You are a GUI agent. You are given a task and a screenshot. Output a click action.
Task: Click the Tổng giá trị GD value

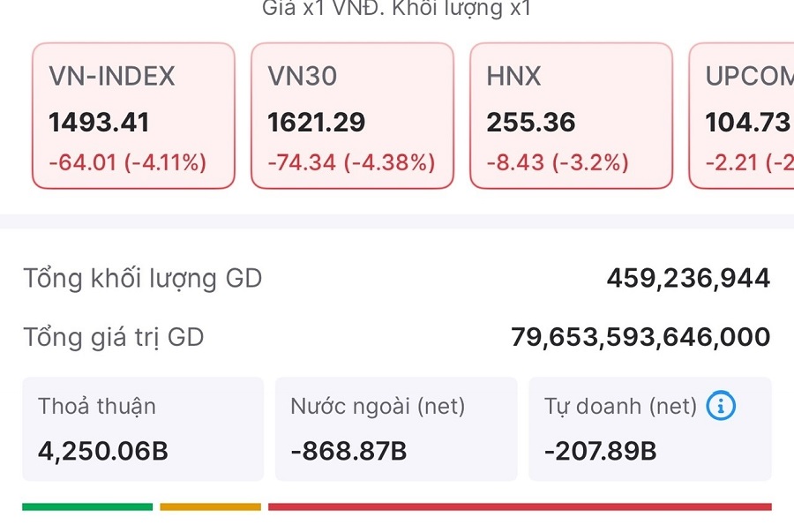pyautogui.click(x=643, y=336)
